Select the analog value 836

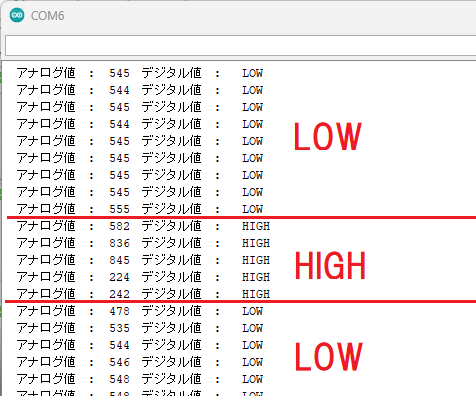click(119, 243)
